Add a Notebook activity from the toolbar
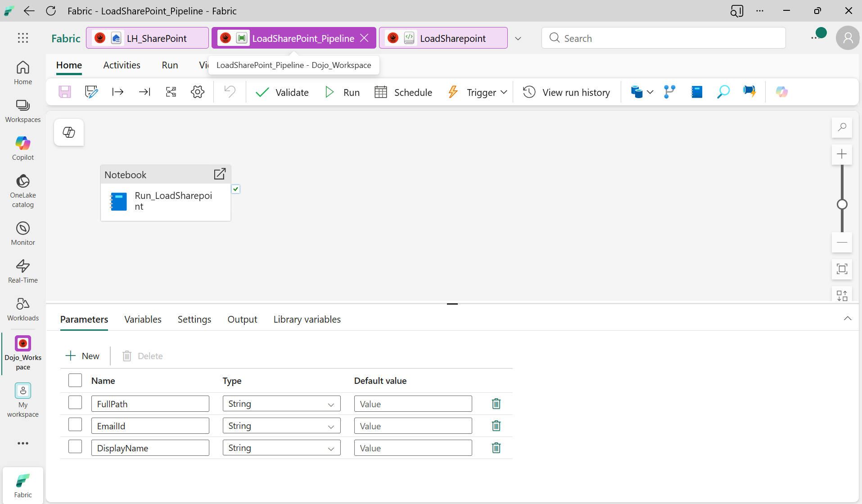Screen dimensions: 862x504 (696, 92)
